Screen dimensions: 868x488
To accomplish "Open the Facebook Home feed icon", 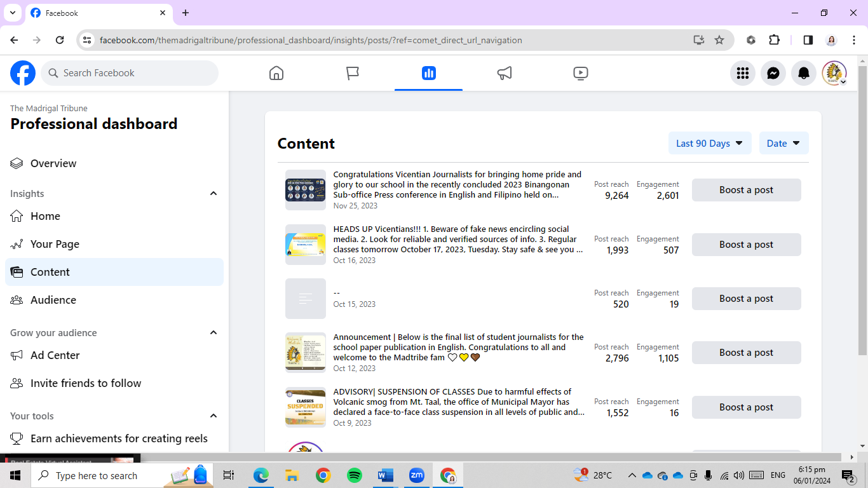I will pyautogui.click(x=276, y=73).
